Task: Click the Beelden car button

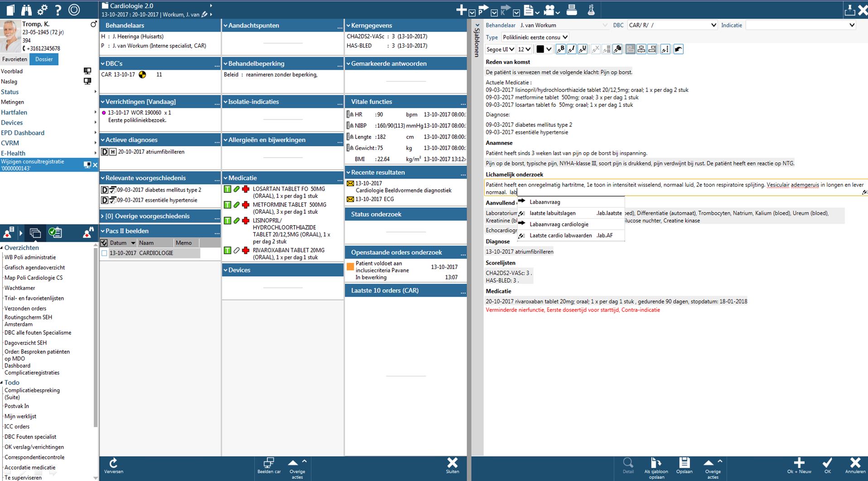Action: 269,466
